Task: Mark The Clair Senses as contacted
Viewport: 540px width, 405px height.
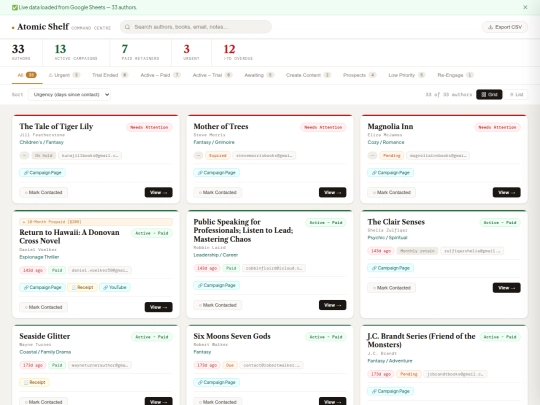Action: 392,288
